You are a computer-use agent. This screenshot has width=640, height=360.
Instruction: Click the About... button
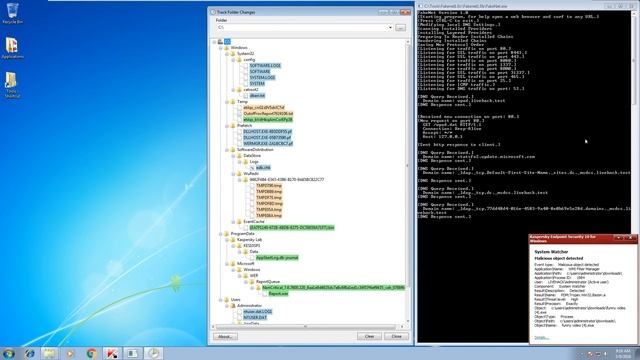(x=225, y=336)
